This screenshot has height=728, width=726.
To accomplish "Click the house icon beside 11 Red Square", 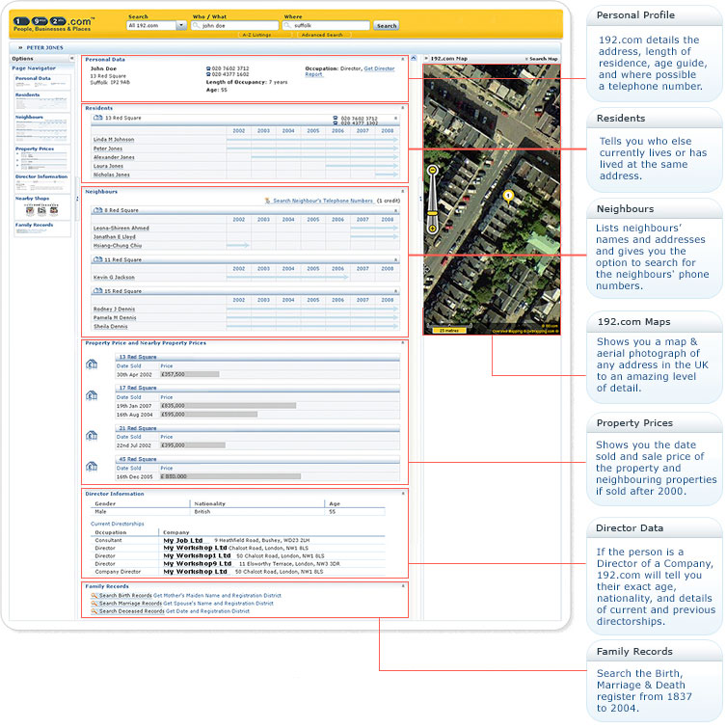I will click(98, 259).
